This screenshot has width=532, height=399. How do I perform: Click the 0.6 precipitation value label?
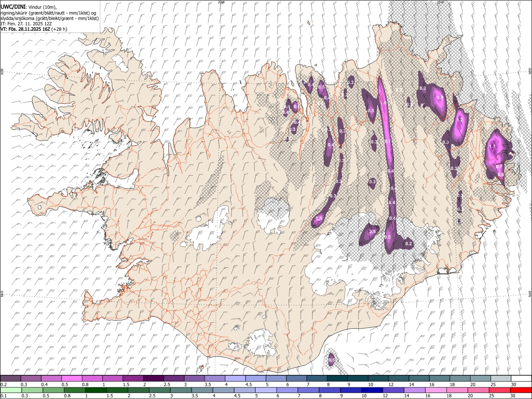[x=501, y=175]
